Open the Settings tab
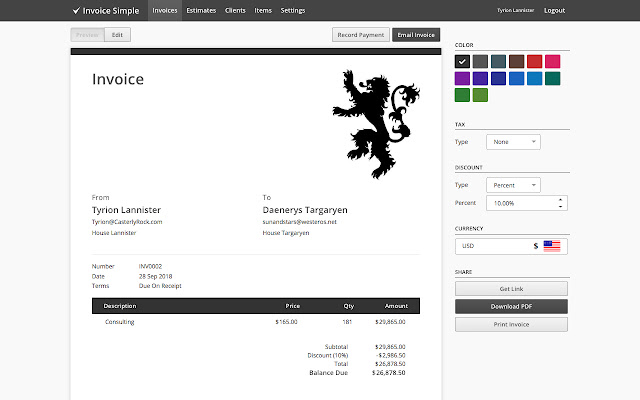 click(x=293, y=10)
